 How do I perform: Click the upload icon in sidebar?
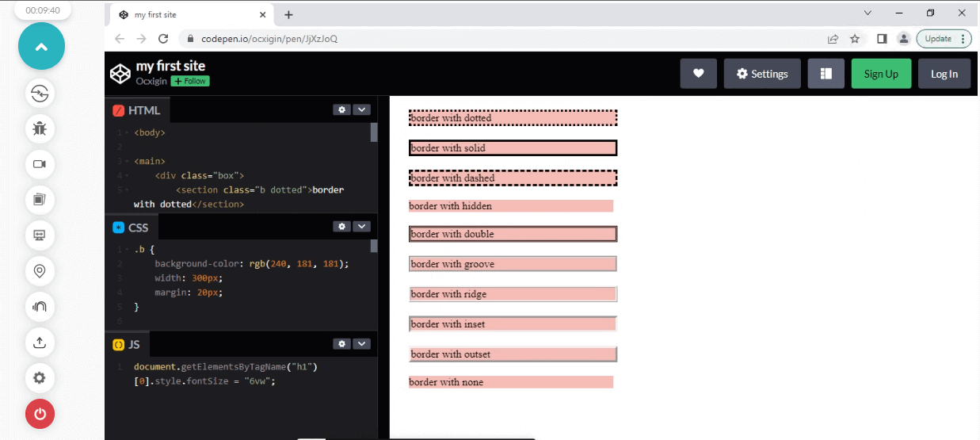[40, 342]
